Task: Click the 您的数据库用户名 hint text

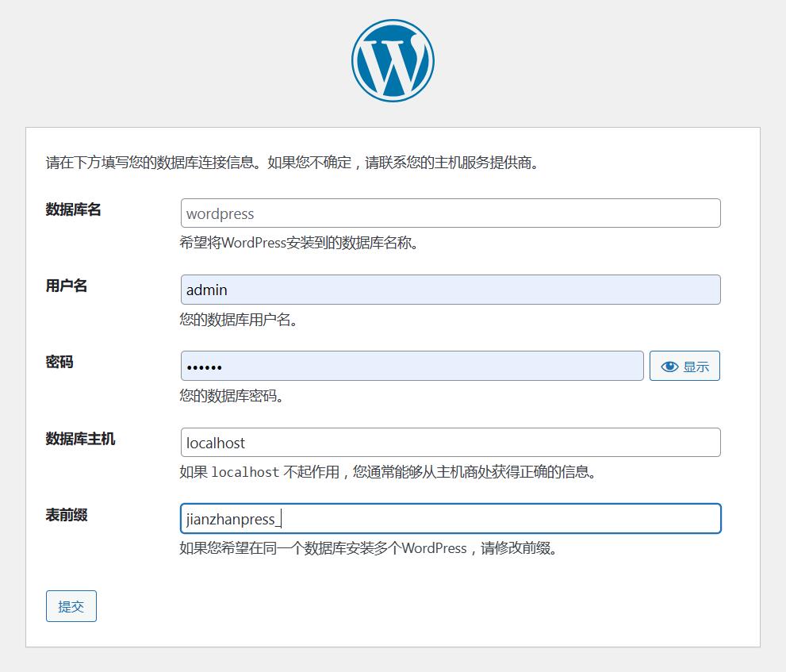Action: pos(239,320)
